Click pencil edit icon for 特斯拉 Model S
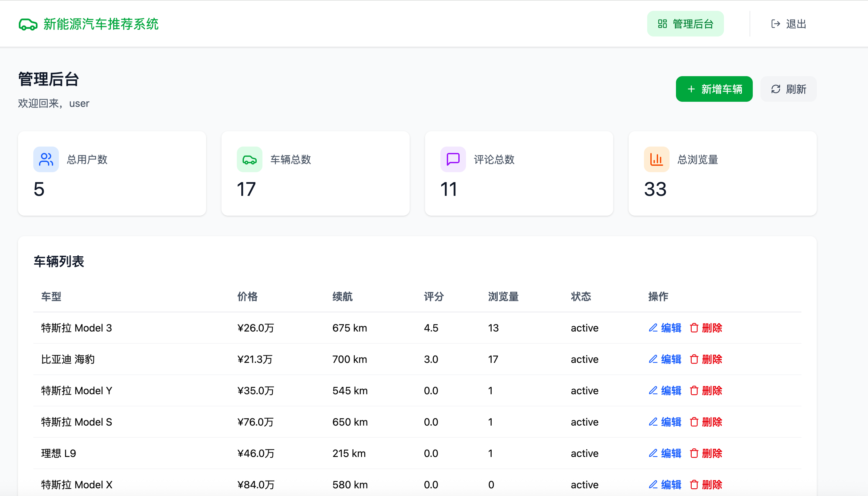 click(x=653, y=422)
